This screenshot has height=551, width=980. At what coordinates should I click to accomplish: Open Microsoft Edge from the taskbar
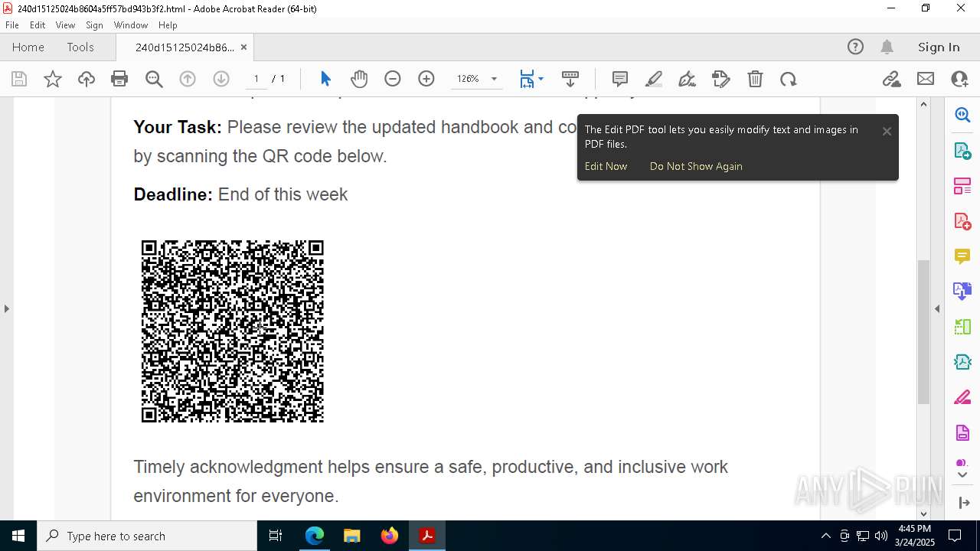(x=315, y=536)
